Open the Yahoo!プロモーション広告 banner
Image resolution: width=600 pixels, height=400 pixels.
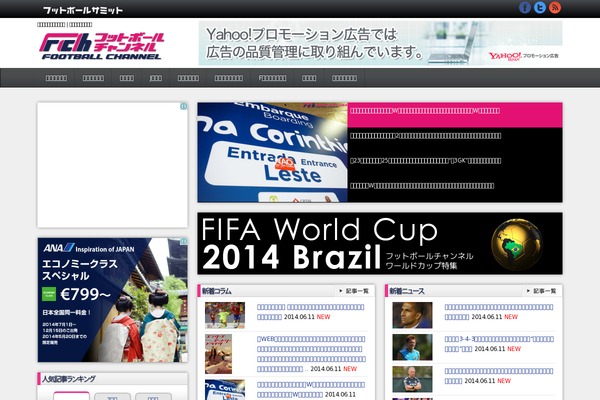coord(380,43)
